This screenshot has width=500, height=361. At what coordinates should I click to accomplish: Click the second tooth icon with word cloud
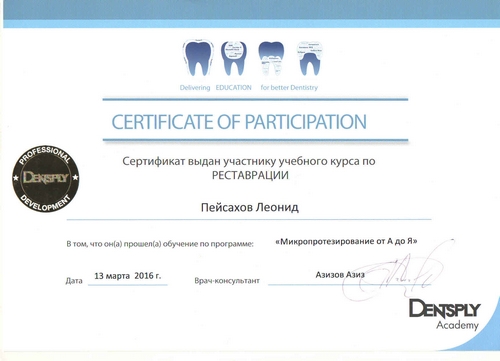tap(234, 58)
